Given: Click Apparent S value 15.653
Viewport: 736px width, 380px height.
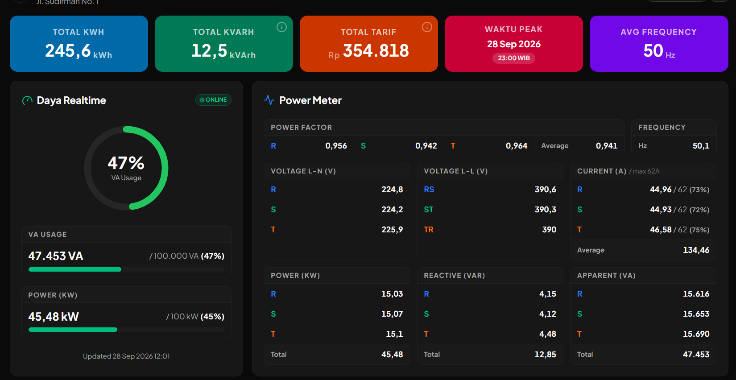Looking at the screenshot, I should pos(696,314).
